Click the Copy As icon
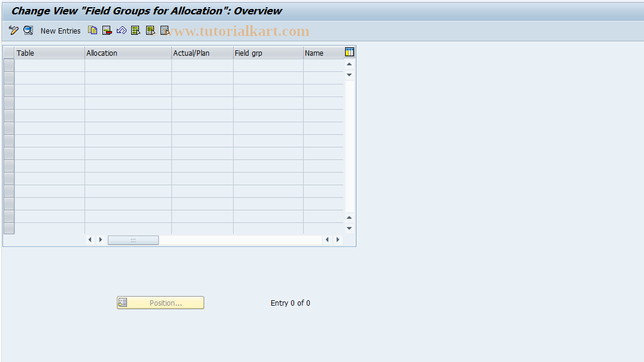644x362 pixels. click(x=93, y=31)
